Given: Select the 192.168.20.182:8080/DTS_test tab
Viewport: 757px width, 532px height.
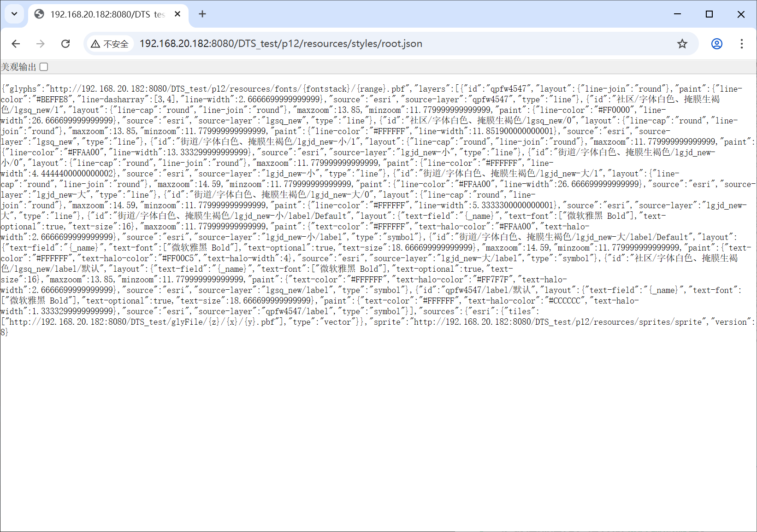Looking at the screenshot, I should click(x=107, y=14).
